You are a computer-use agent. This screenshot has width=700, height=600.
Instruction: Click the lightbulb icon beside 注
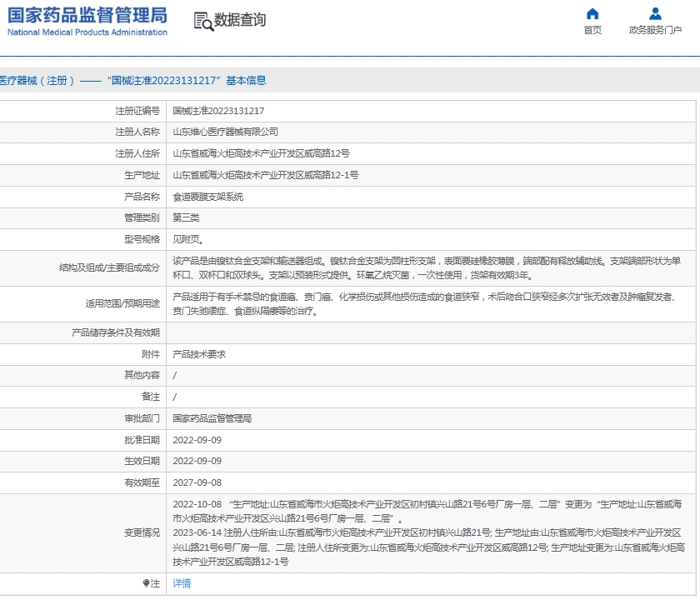[146, 583]
